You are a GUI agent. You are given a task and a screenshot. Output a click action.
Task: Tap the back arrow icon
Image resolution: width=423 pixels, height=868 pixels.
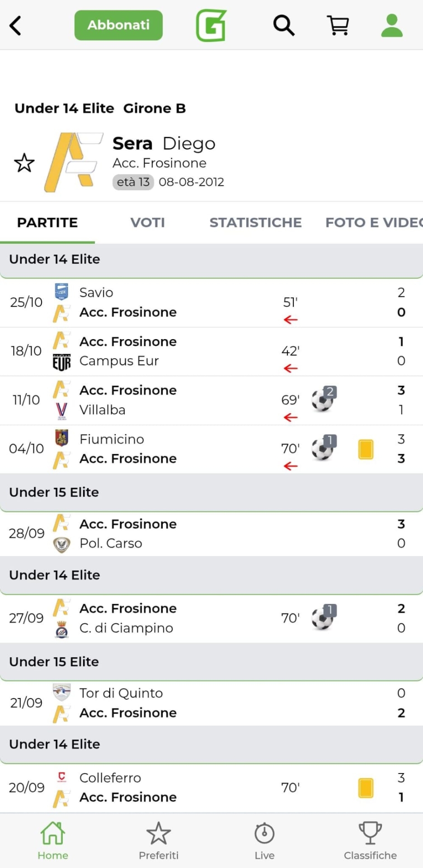pyautogui.click(x=15, y=25)
